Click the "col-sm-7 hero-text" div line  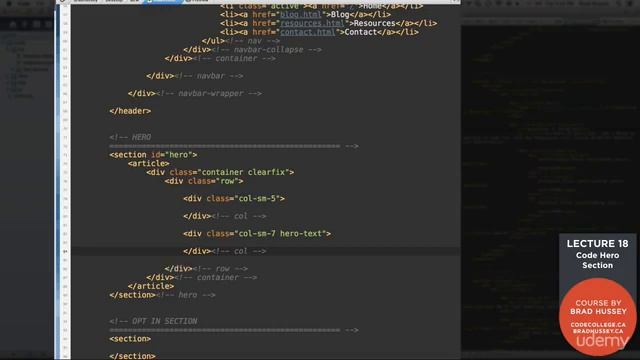[257, 234]
